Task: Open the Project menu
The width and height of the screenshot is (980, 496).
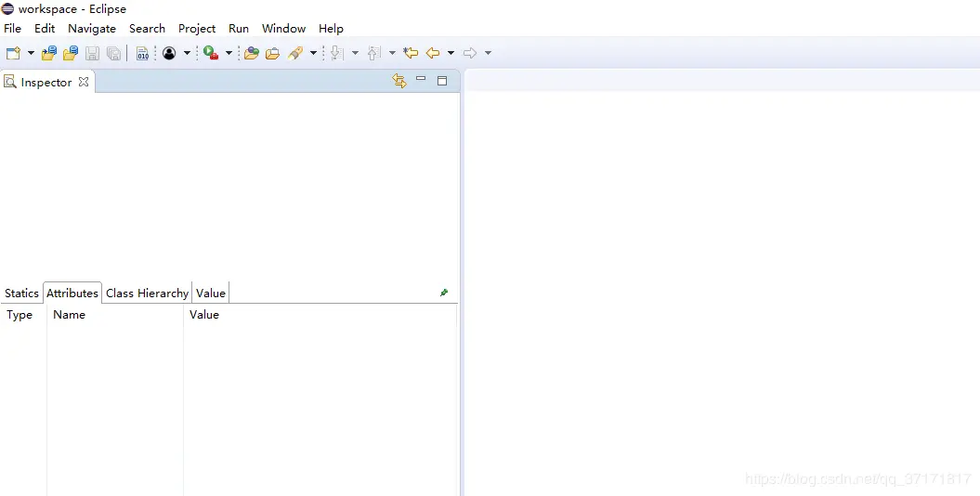Action: [x=197, y=29]
